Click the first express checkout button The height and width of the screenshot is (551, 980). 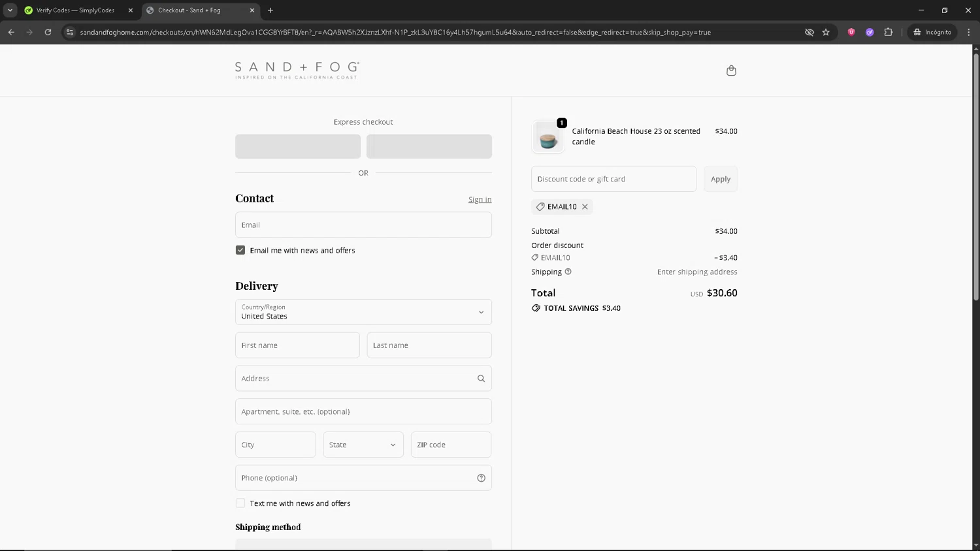click(298, 146)
